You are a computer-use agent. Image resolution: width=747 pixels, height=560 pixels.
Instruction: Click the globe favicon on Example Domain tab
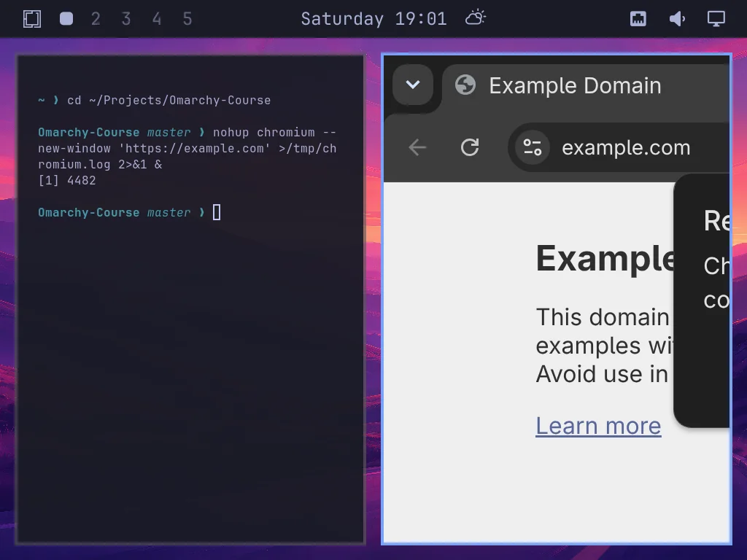tap(465, 85)
